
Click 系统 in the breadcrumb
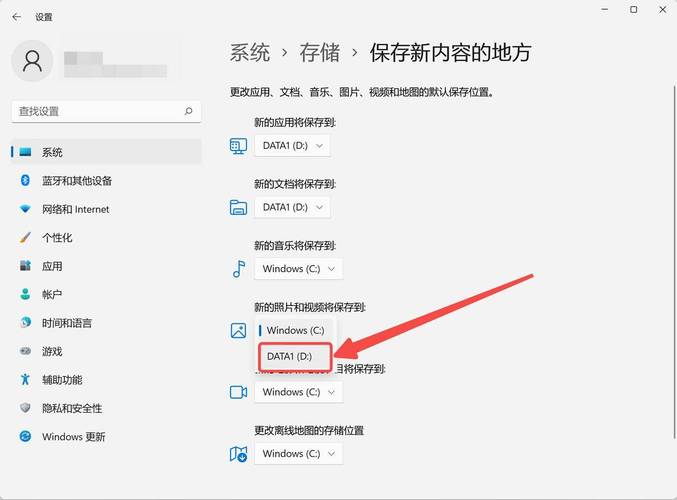pos(250,53)
